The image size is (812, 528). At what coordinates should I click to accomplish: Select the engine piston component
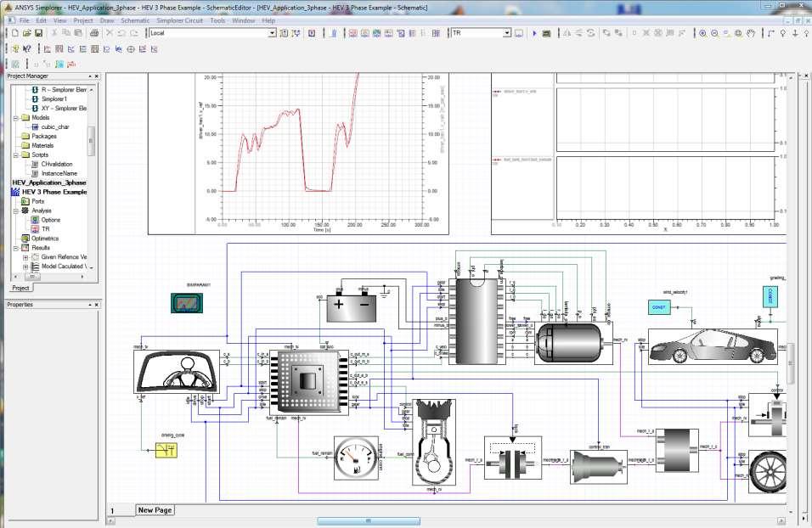(x=434, y=442)
